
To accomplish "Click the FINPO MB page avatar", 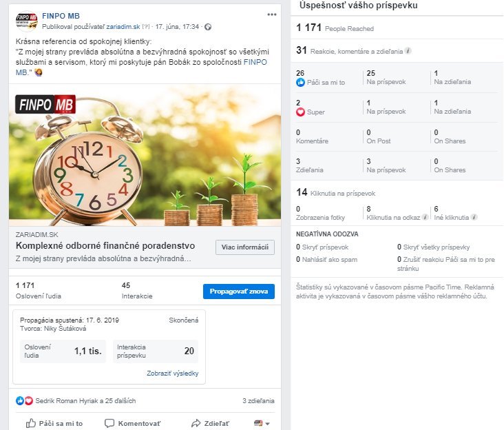I will coord(26,21).
